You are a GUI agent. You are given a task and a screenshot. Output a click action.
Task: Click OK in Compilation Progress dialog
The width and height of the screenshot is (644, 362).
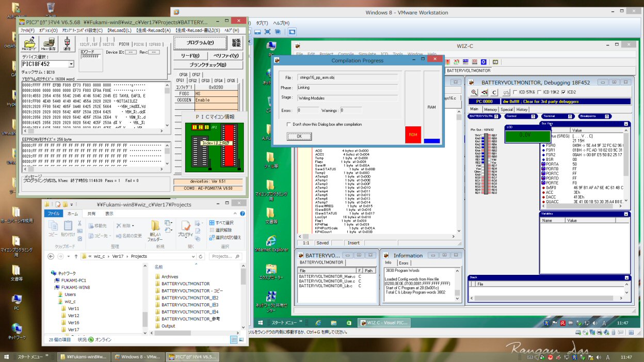tap(299, 137)
